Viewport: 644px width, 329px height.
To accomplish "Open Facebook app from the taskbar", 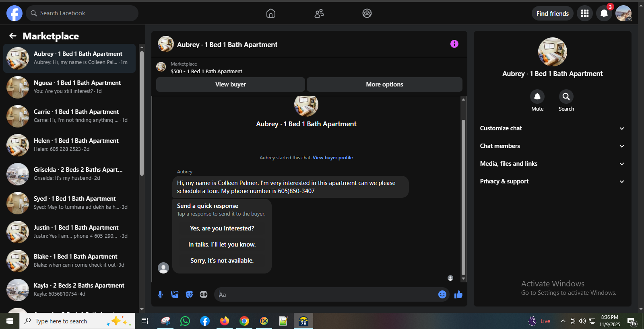I will tap(205, 321).
